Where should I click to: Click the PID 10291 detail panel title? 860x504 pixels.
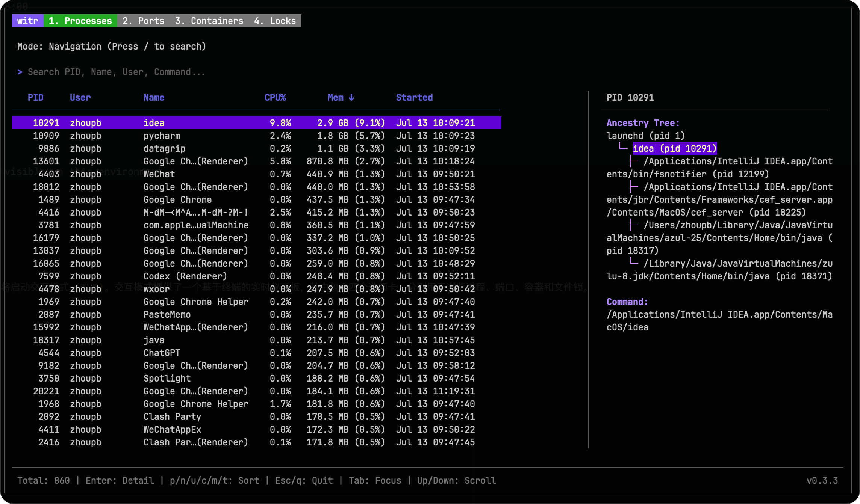coord(630,97)
